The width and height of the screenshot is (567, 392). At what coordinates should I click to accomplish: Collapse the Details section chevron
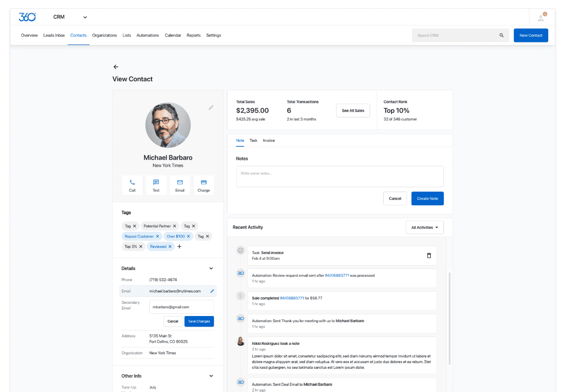[211, 268]
